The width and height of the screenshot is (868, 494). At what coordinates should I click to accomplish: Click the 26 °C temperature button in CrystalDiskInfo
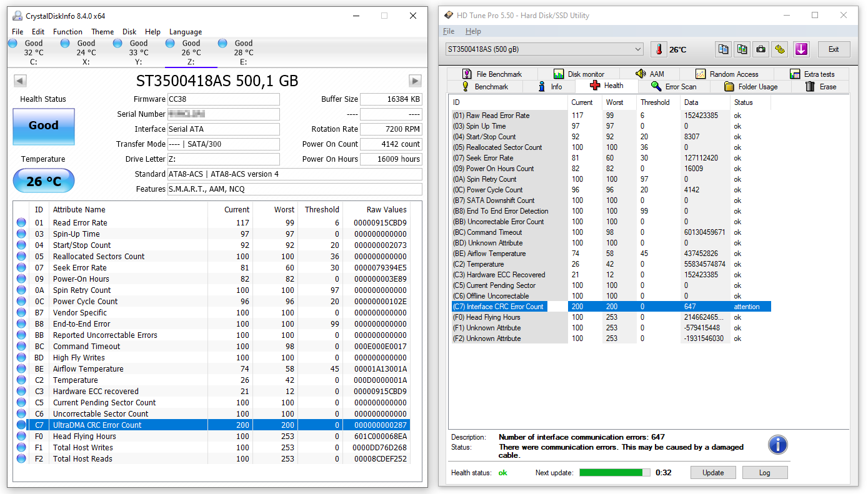(44, 182)
